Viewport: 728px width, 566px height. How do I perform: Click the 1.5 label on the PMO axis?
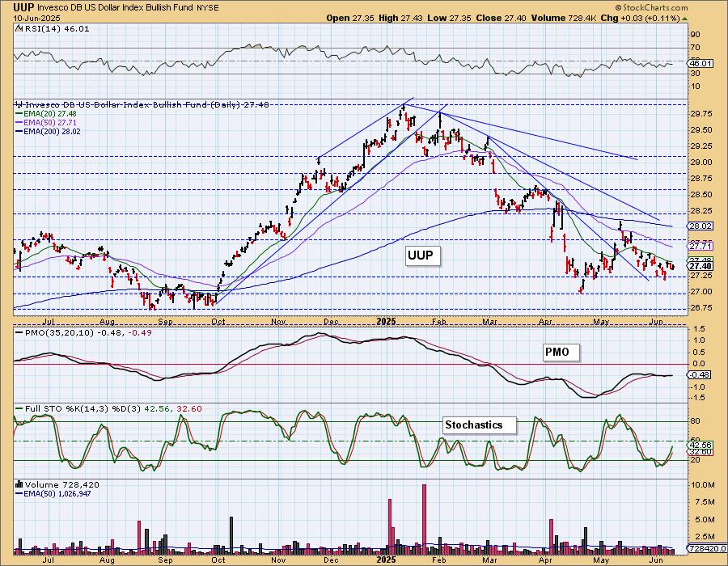pos(698,329)
